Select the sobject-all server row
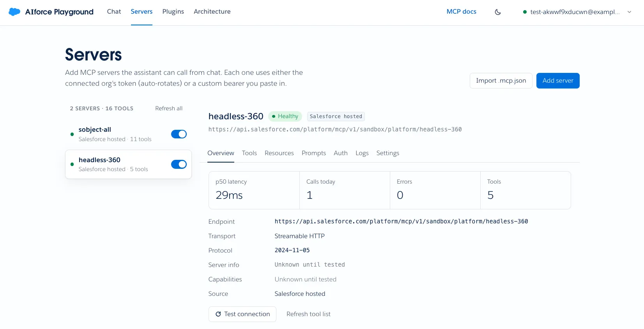Image resolution: width=644 pixels, height=329 pixels. [x=128, y=134]
